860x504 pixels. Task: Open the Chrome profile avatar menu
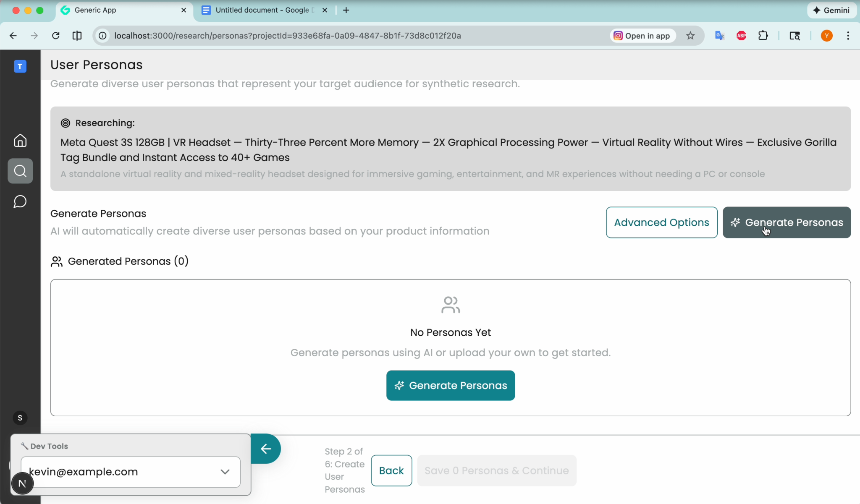[x=826, y=36]
